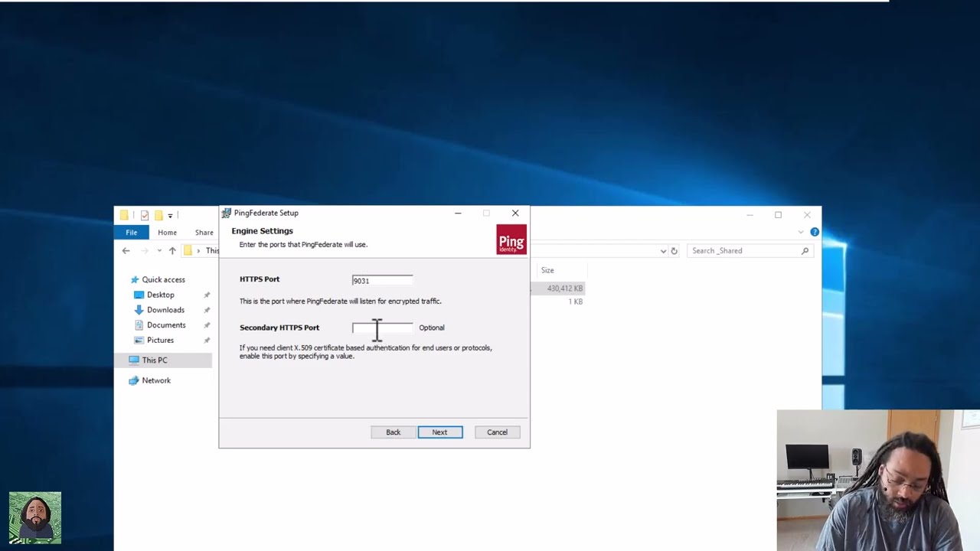The image size is (980, 551).
Task: Open Desktop in Explorer sidebar
Action: (x=160, y=295)
